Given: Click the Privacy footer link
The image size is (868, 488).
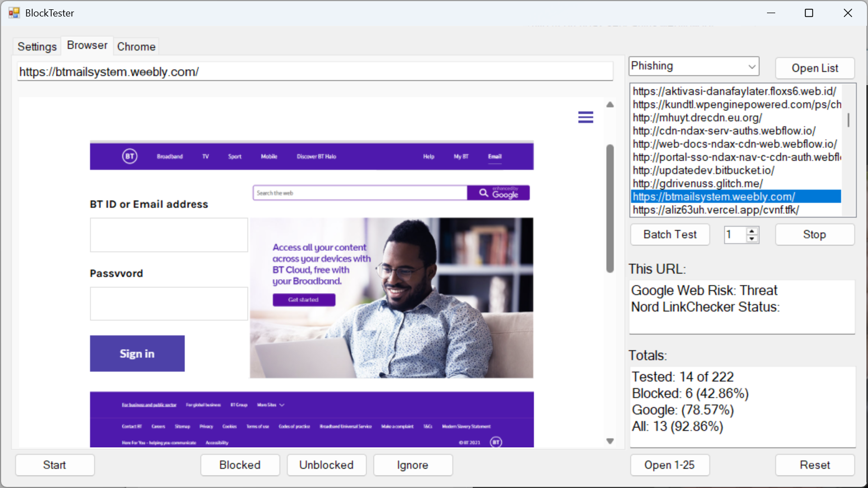Looking at the screenshot, I should [x=206, y=427].
